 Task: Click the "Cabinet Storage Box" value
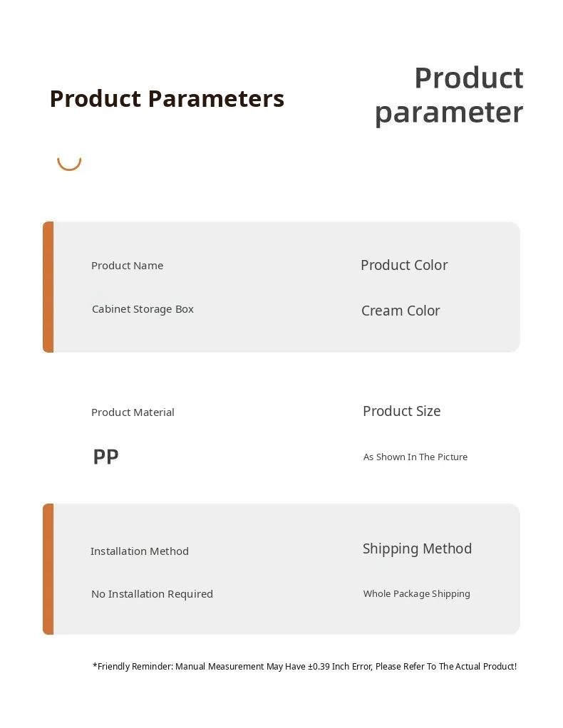tap(143, 309)
